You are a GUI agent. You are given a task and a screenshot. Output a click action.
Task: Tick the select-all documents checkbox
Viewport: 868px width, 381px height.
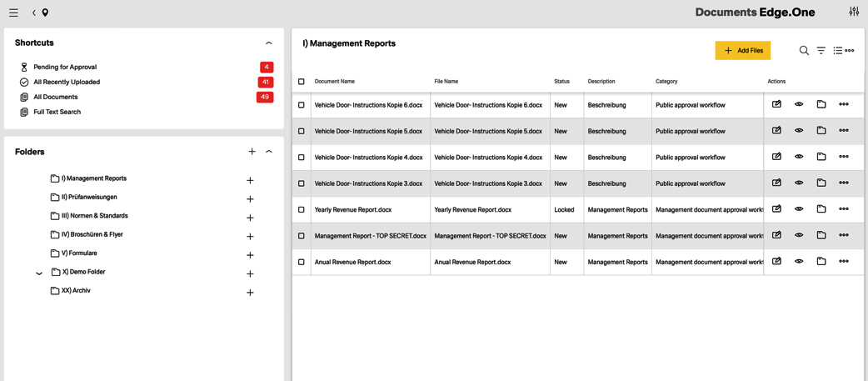pos(302,82)
